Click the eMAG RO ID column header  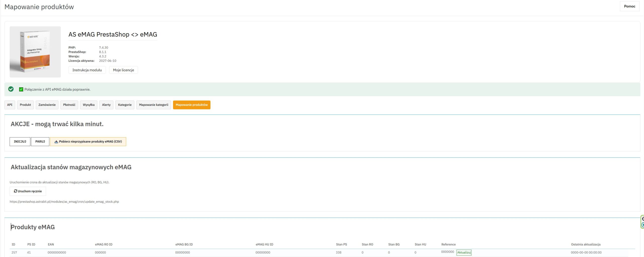click(104, 244)
